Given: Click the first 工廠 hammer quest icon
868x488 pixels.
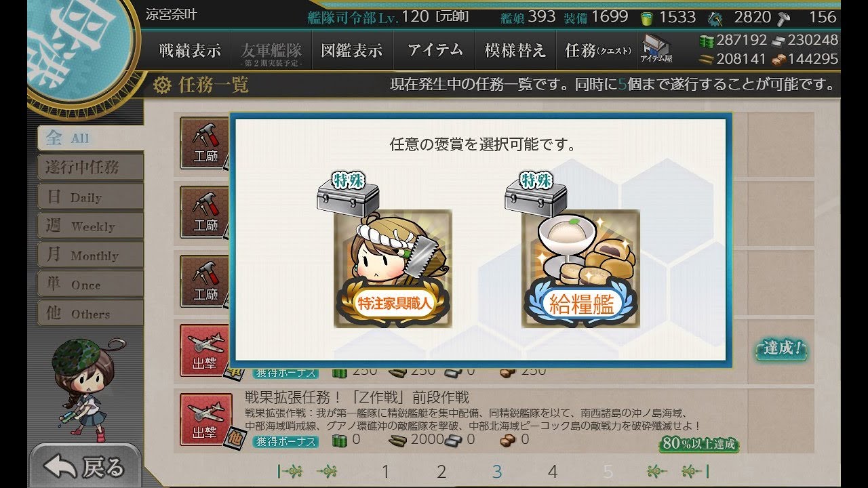Looking at the screenshot, I should (x=205, y=143).
